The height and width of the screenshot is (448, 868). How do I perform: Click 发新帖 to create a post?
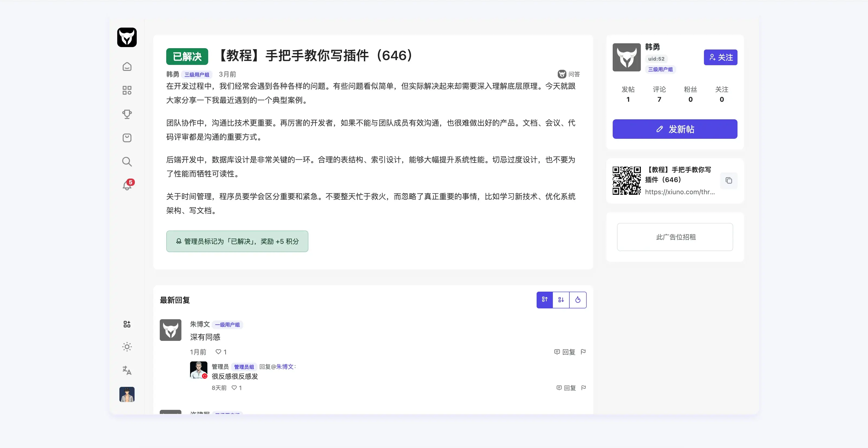click(x=675, y=129)
